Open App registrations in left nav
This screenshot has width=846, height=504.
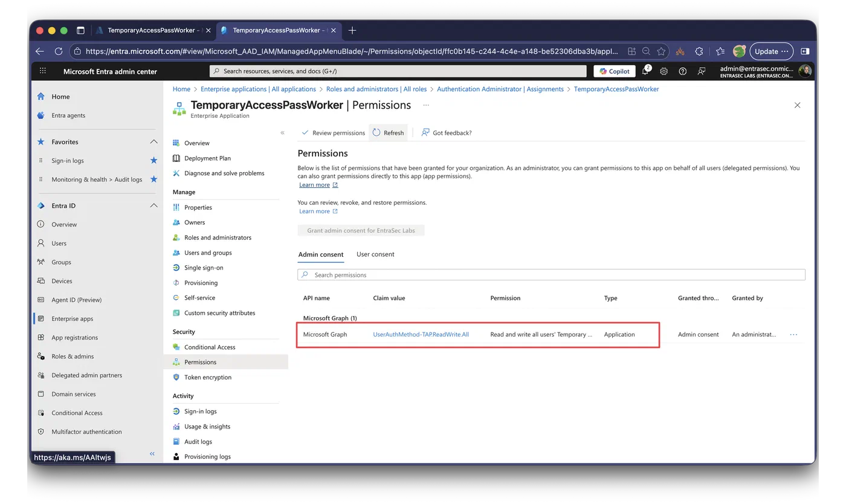click(x=74, y=338)
